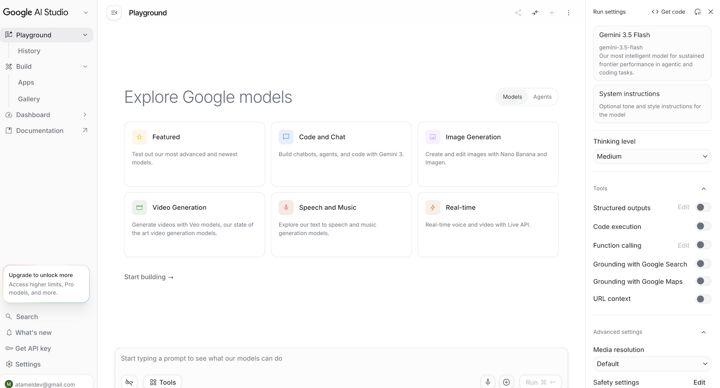Expand the Dashboard sidebar chevron
The width and height of the screenshot is (720, 388).
[85, 115]
